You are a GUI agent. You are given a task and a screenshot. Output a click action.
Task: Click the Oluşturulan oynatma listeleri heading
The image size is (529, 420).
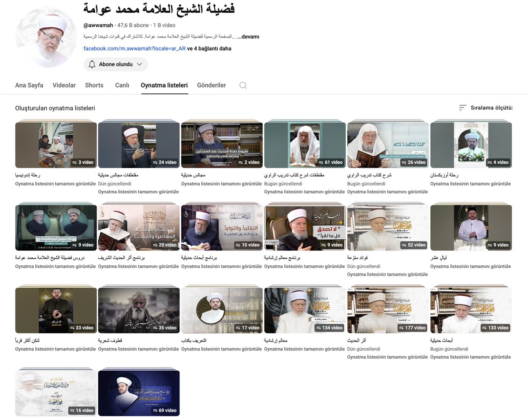click(55, 108)
